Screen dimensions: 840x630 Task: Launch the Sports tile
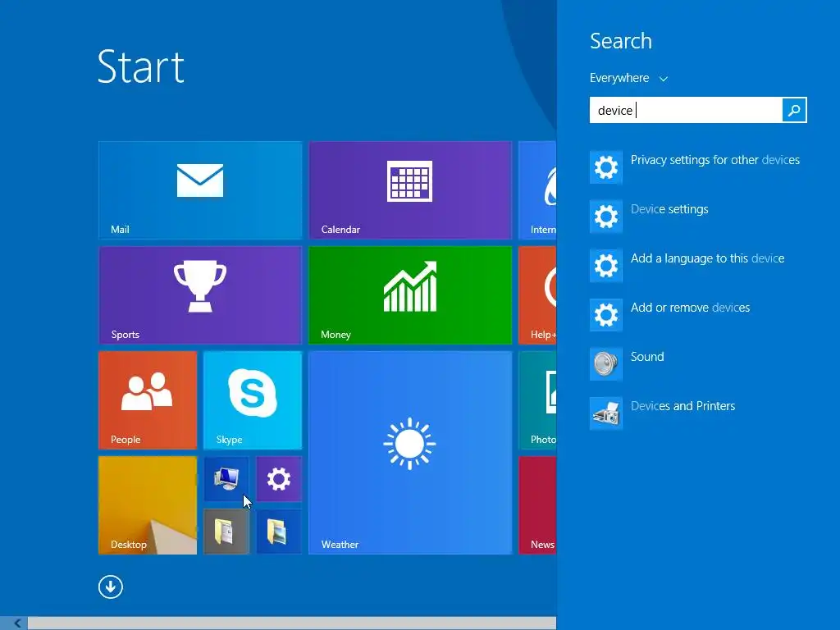200,295
